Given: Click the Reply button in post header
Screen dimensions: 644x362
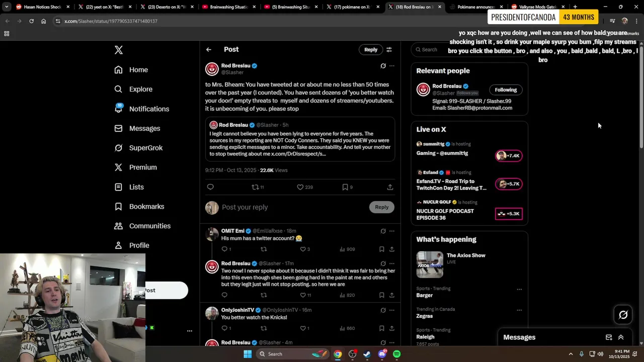Looking at the screenshot, I should pos(371,49).
